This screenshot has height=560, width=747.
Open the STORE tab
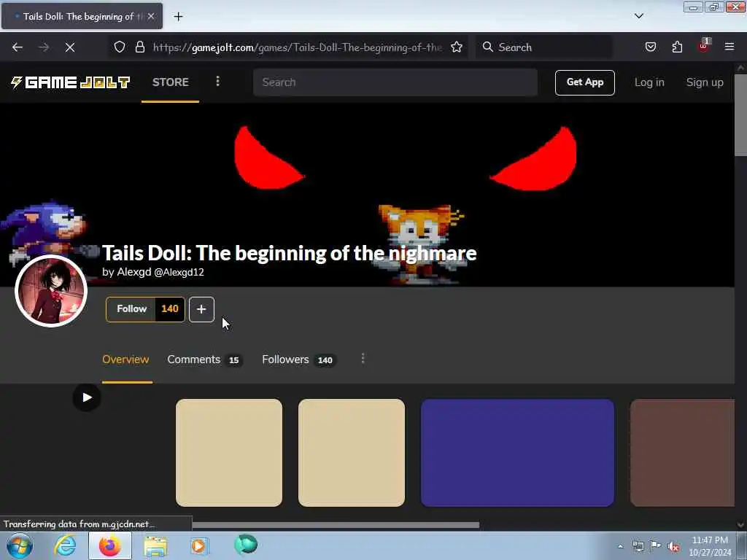pos(170,82)
